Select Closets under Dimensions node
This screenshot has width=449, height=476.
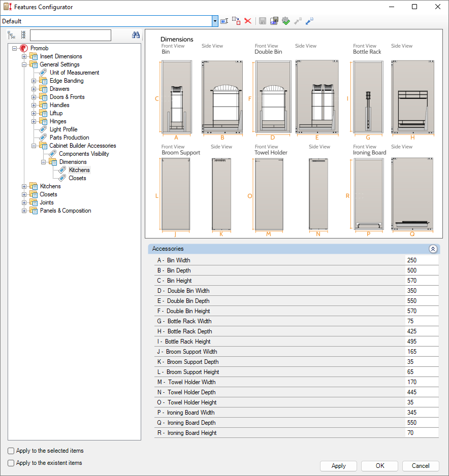pos(77,178)
